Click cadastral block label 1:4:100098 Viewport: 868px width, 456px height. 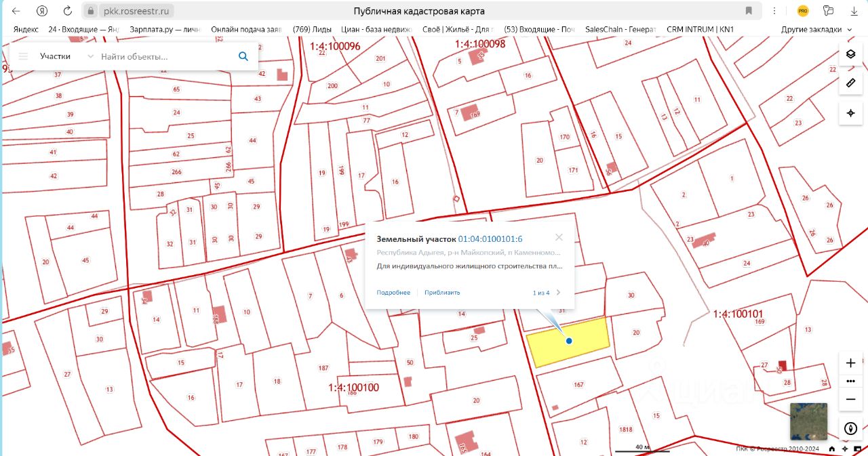(x=480, y=44)
